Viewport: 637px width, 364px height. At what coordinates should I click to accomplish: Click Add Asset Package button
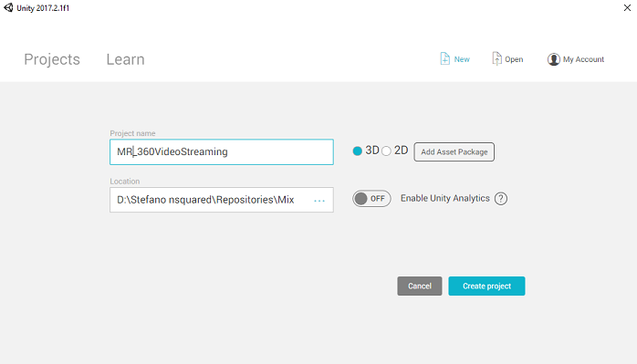tap(454, 151)
